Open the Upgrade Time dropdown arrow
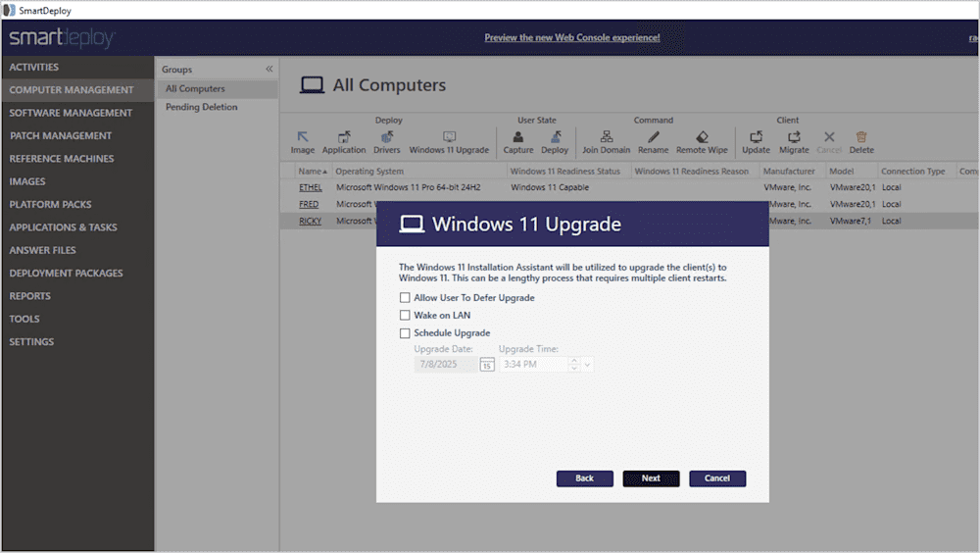This screenshot has width=980, height=553. coord(587,365)
